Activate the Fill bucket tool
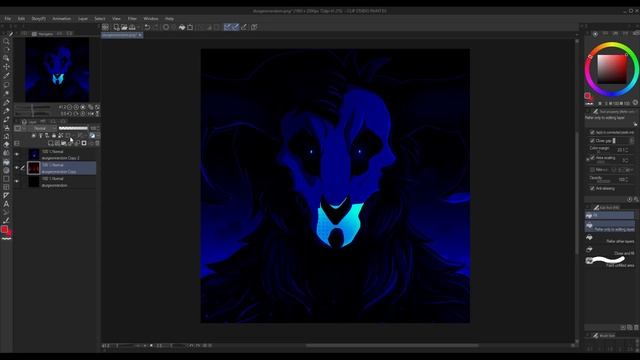640x360 pixels. [6, 162]
